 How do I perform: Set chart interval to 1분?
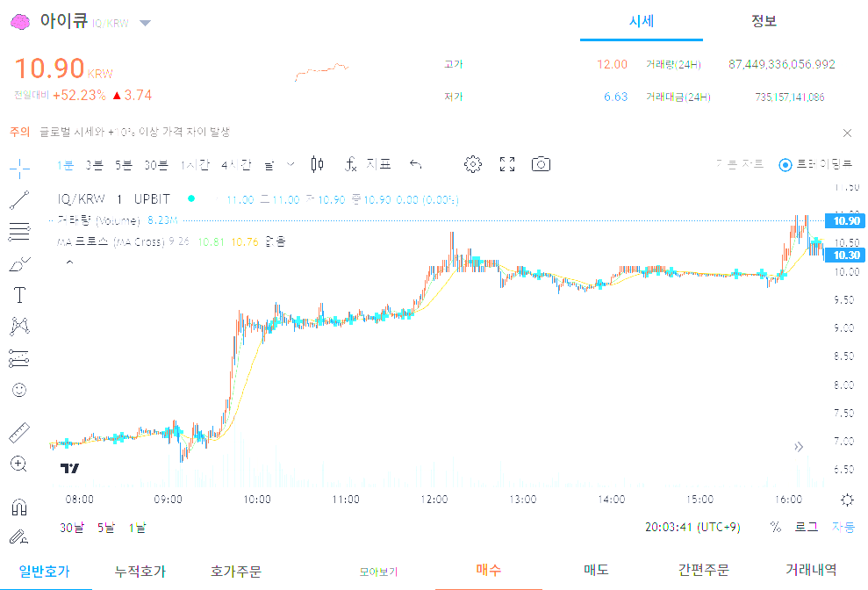pyautogui.click(x=65, y=165)
